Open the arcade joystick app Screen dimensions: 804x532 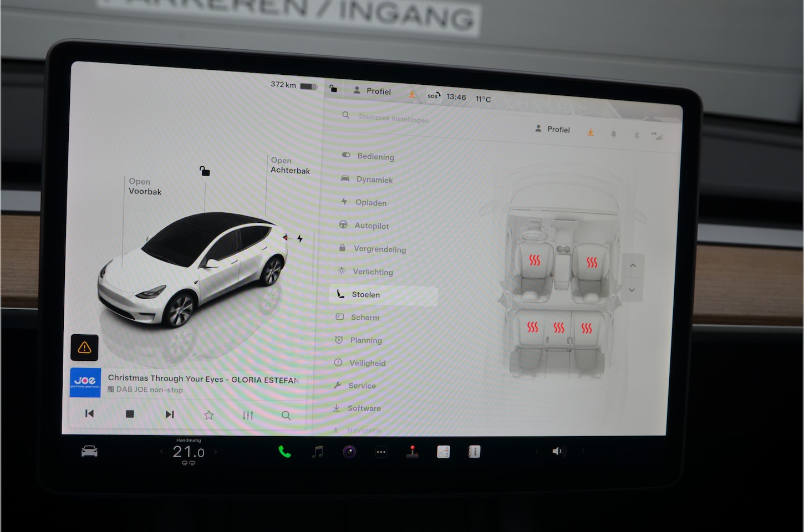tap(412, 452)
